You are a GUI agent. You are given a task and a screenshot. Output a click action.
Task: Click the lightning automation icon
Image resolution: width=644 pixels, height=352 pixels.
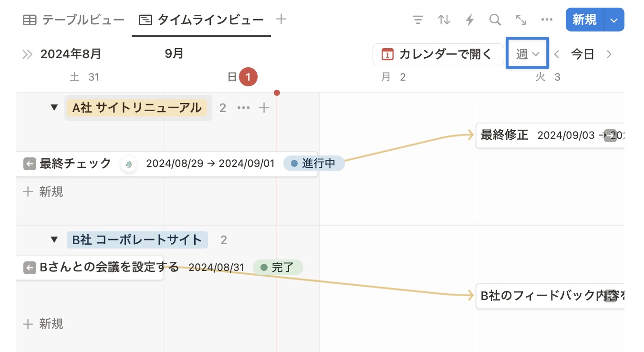pos(470,20)
